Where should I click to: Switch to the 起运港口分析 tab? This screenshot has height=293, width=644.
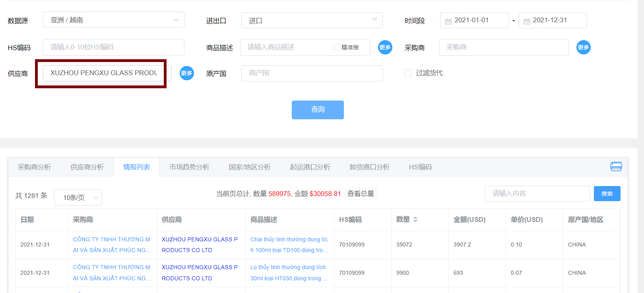[310, 167]
